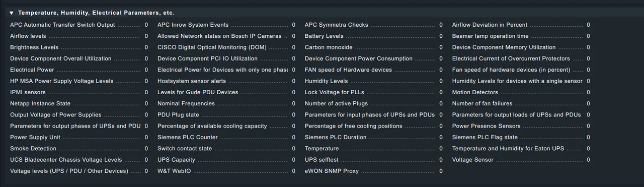Open the PDU Plug state rules

pos(178,115)
